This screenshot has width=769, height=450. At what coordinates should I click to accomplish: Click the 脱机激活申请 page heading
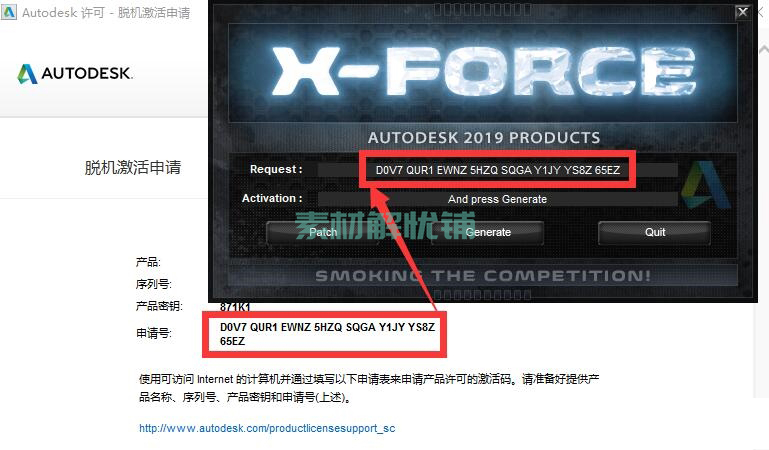[132, 167]
